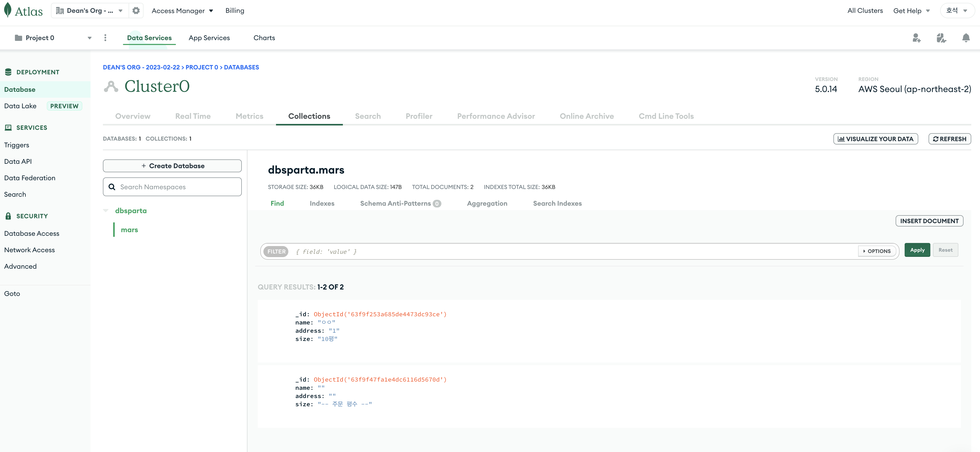Open Advanced in the Security sidebar
The width and height of the screenshot is (980, 452).
(x=20, y=266)
